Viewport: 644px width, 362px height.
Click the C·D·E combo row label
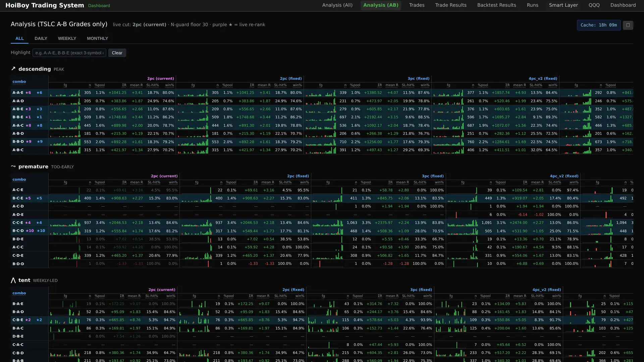(x=18, y=256)
